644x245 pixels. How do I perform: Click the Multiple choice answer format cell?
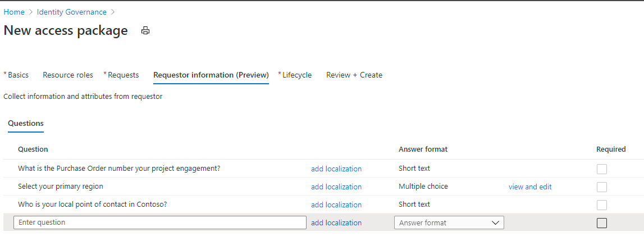coord(423,186)
